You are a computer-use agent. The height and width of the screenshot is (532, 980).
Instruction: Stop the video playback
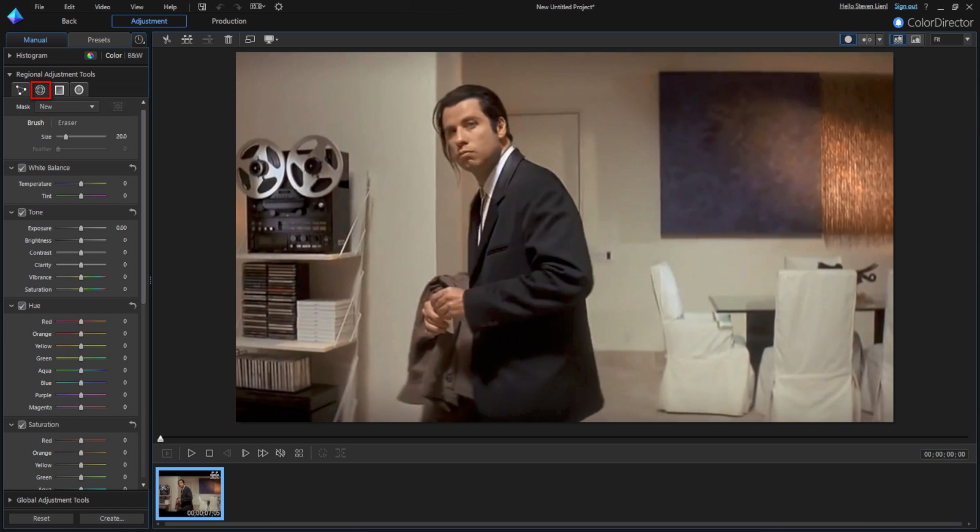coord(209,453)
